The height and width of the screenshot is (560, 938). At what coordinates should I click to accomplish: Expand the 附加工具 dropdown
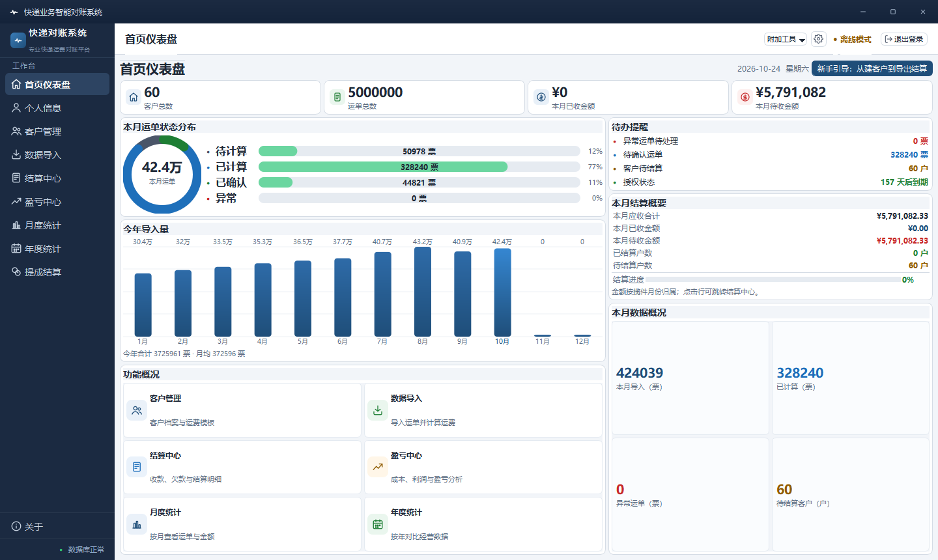coord(786,39)
